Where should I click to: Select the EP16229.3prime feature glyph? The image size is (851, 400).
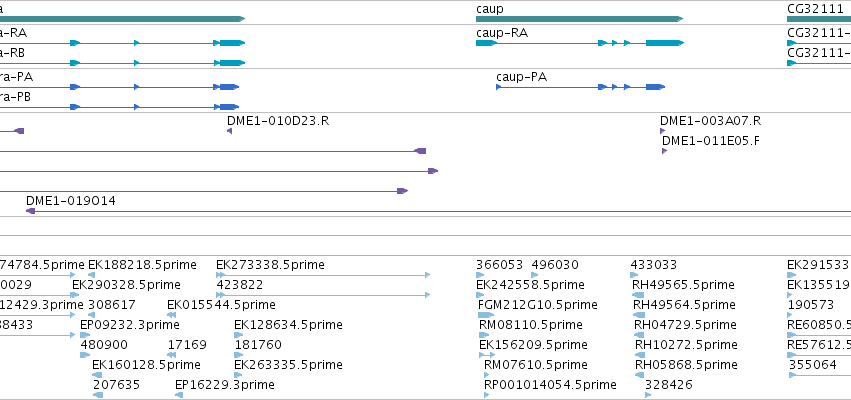click(x=179, y=395)
